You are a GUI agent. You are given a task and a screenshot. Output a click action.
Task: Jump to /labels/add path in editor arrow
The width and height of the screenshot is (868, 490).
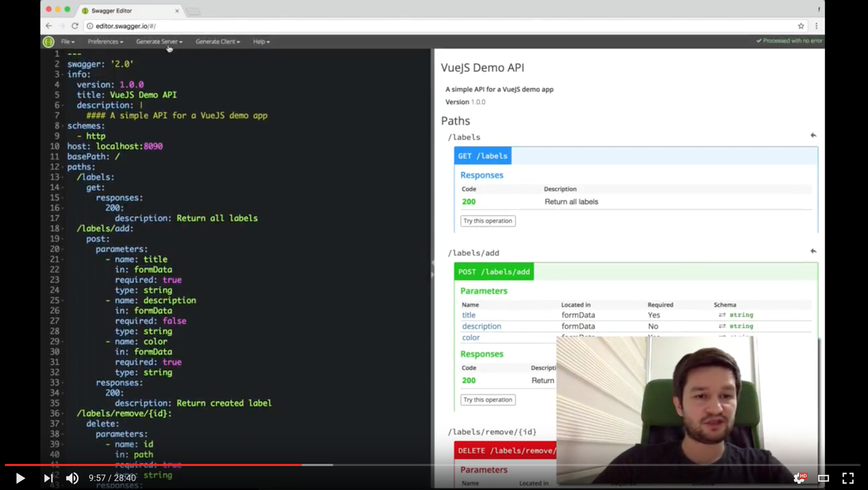[813, 251]
